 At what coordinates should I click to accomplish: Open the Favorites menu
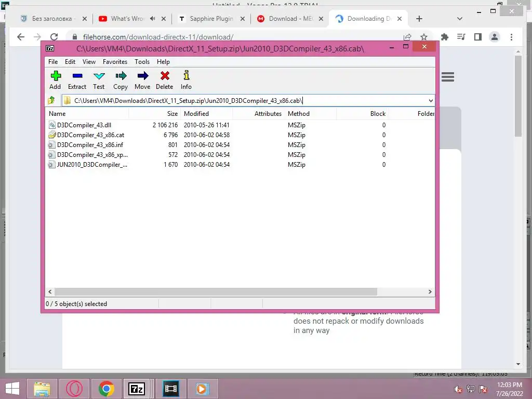click(115, 62)
